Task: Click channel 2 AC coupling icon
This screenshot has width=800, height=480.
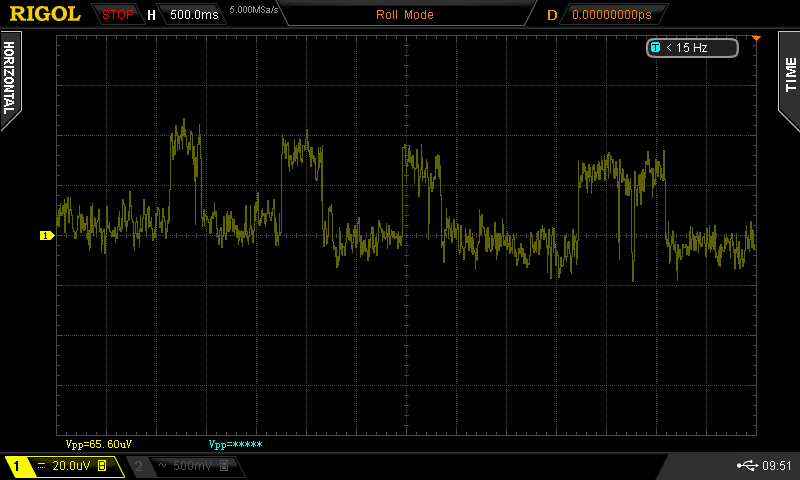Action: [163, 465]
